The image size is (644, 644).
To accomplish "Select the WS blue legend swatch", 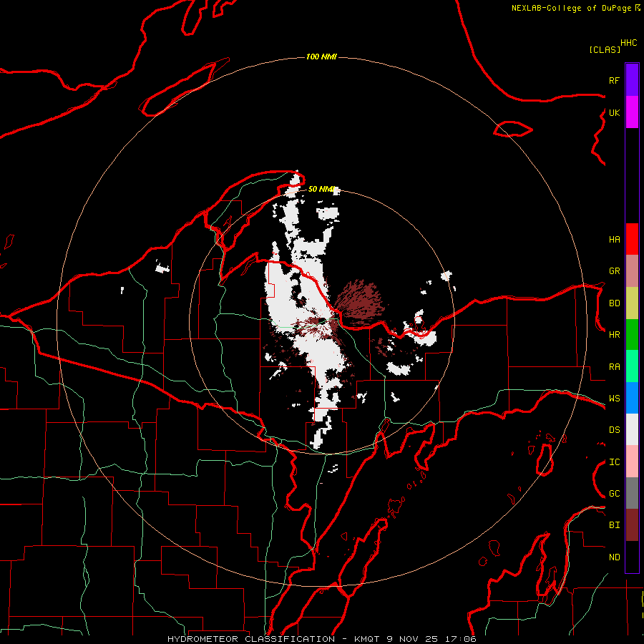I will (x=632, y=398).
